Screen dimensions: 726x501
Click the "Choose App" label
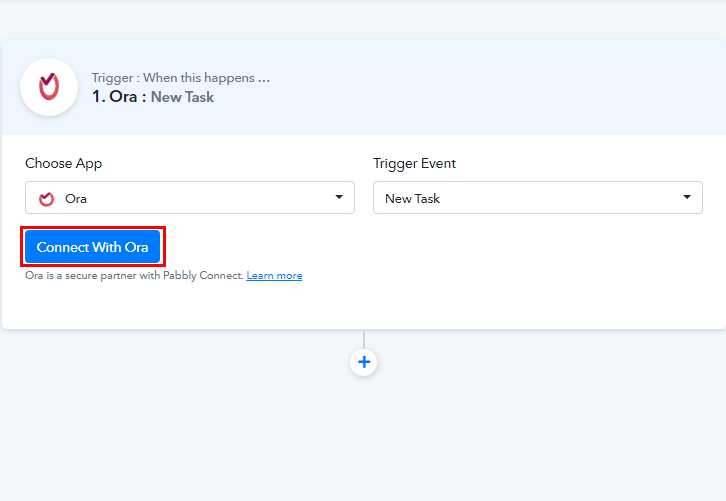[63, 163]
